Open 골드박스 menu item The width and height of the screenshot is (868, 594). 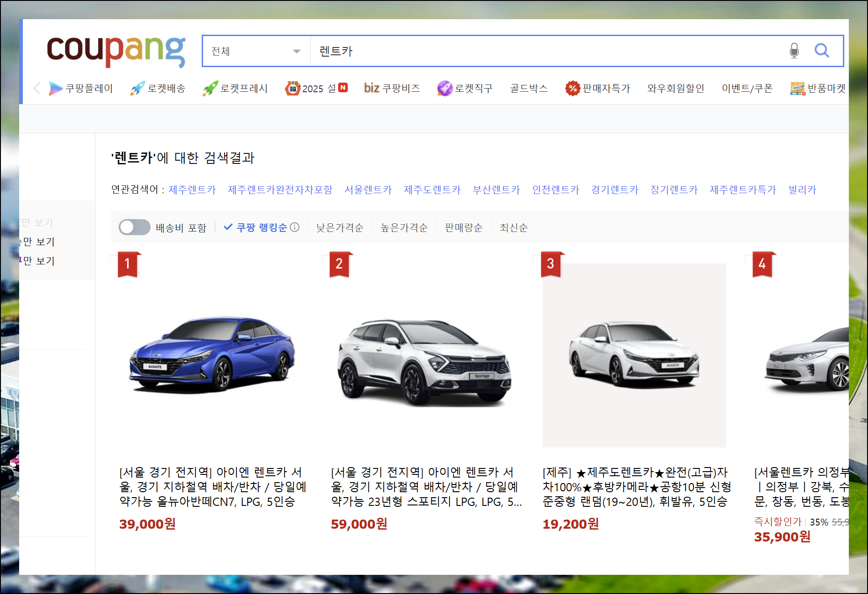click(529, 88)
